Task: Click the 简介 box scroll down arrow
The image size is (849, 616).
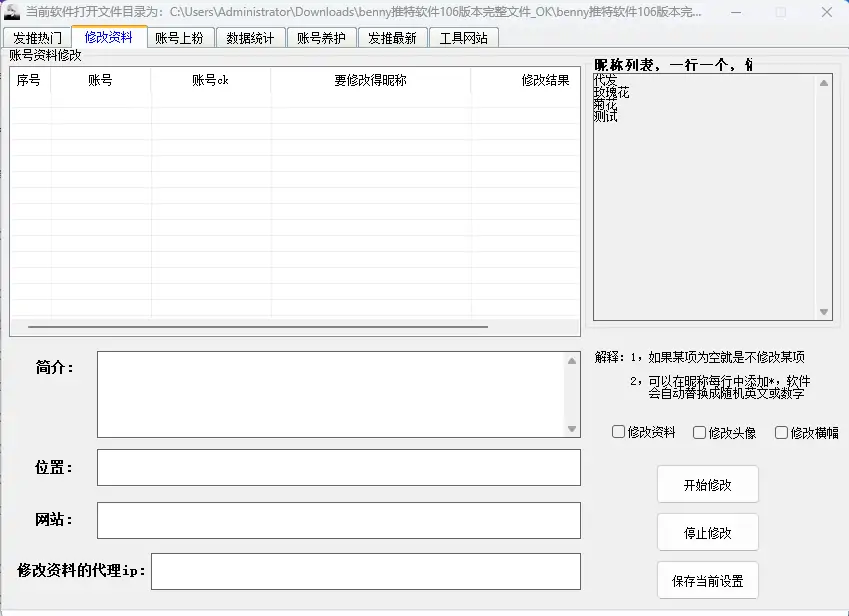Action: (572, 429)
